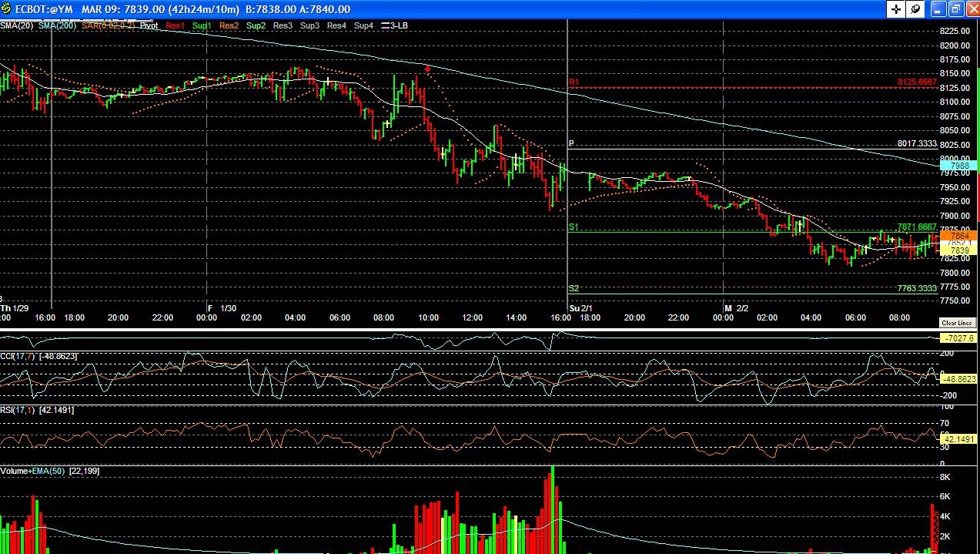Select the Res3 legend label
980x554 pixels.
click(x=283, y=25)
